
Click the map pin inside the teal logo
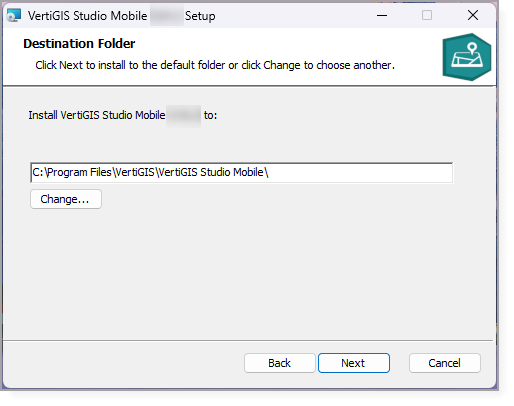pyautogui.click(x=472, y=48)
